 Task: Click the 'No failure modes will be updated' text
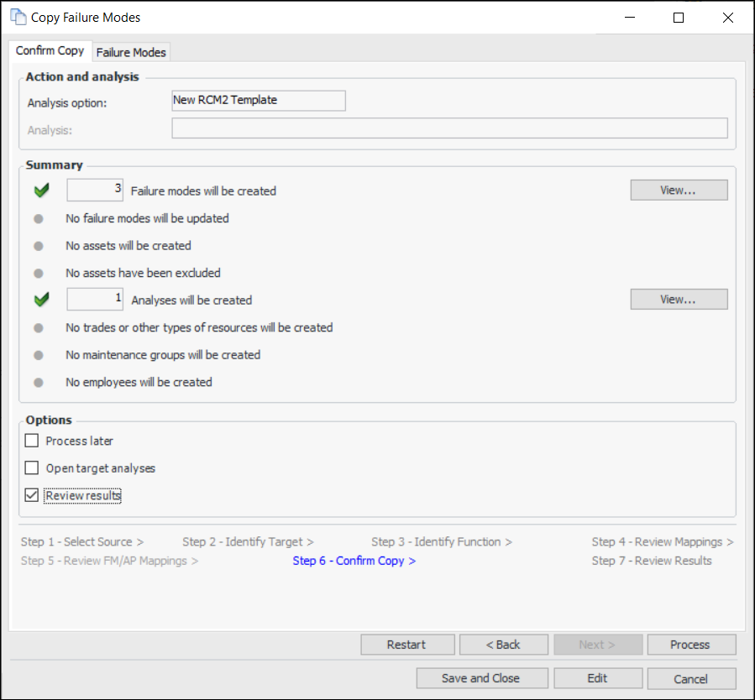tap(147, 218)
